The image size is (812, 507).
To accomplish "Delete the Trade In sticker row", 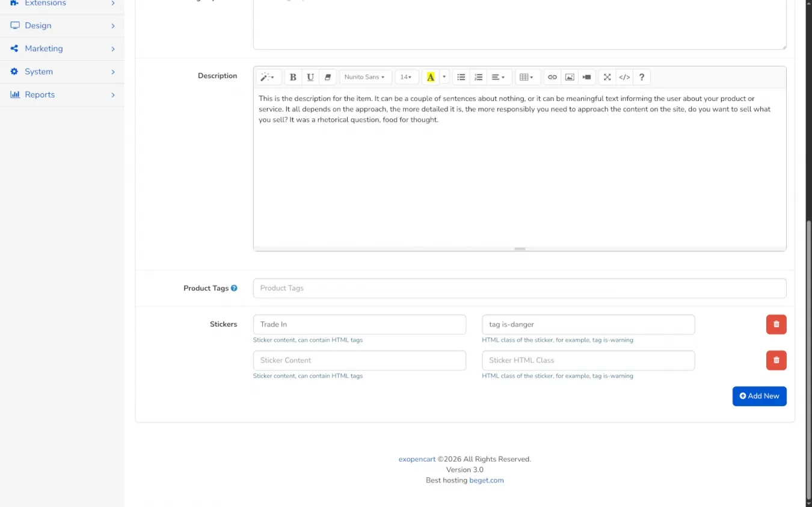I will [776, 324].
